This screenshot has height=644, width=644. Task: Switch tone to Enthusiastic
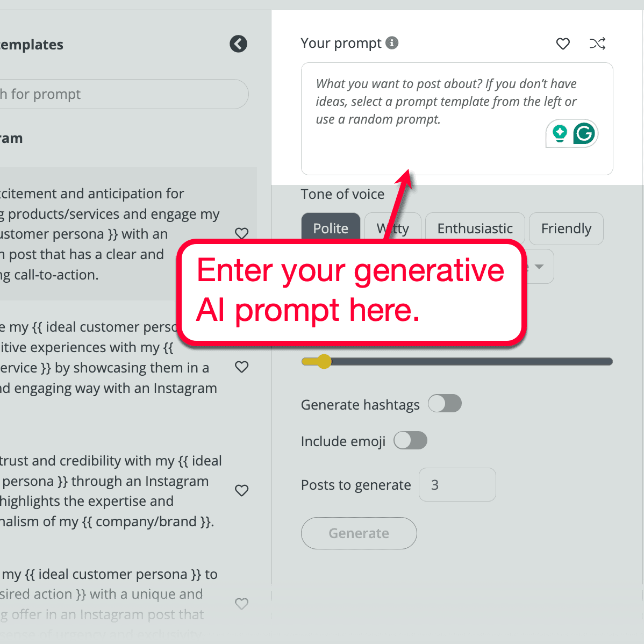pyautogui.click(x=475, y=228)
